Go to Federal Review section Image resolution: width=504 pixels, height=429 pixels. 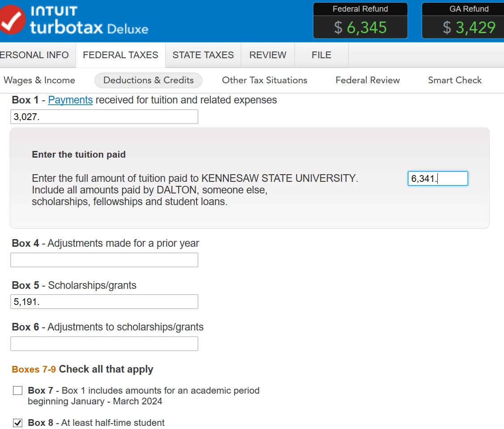(x=368, y=81)
